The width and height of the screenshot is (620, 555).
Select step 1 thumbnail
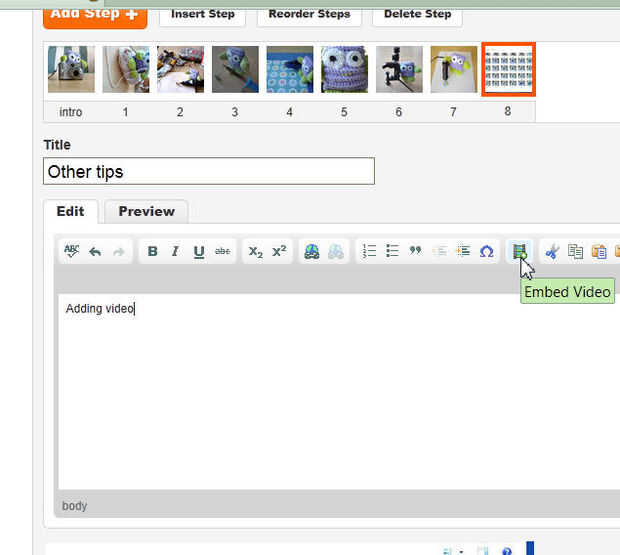tap(126, 70)
